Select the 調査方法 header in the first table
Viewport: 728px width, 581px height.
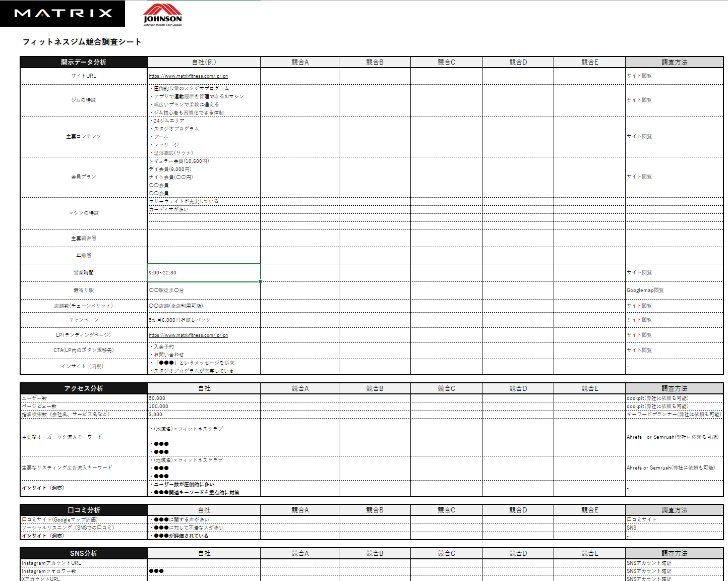coord(674,62)
